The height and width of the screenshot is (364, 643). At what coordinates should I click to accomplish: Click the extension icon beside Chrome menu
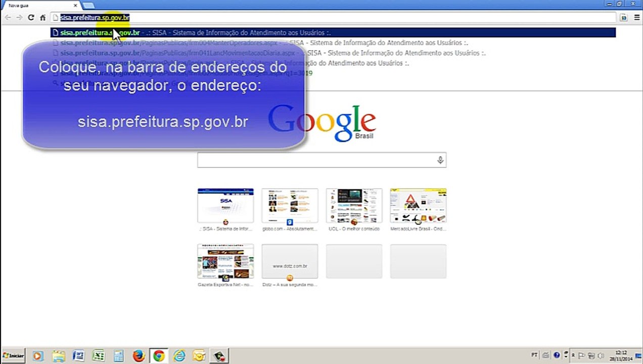point(624,17)
